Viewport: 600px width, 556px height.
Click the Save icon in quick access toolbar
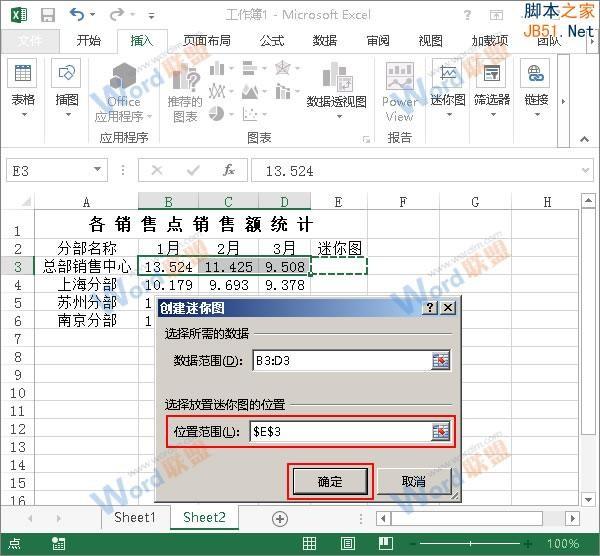[x=48, y=15]
